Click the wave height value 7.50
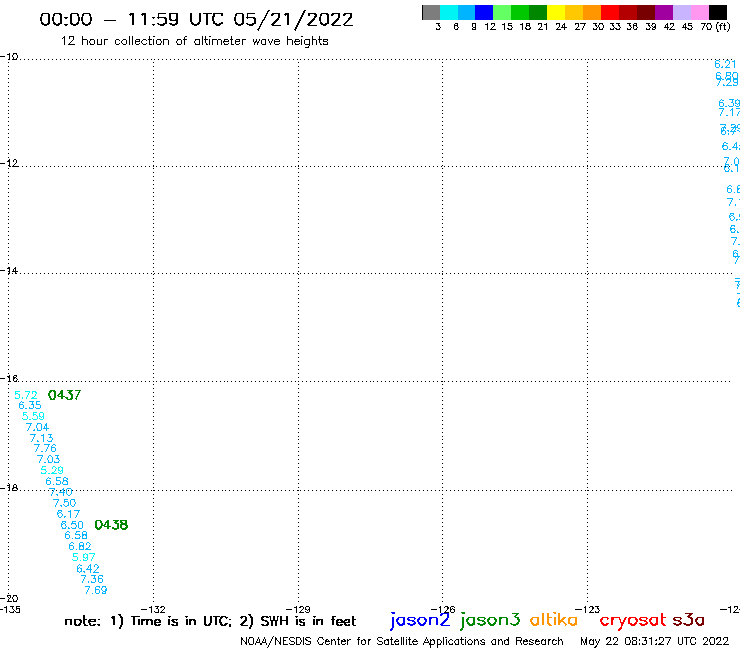The height and width of the screenshot is (650, 740). click(x=65, y=503)
